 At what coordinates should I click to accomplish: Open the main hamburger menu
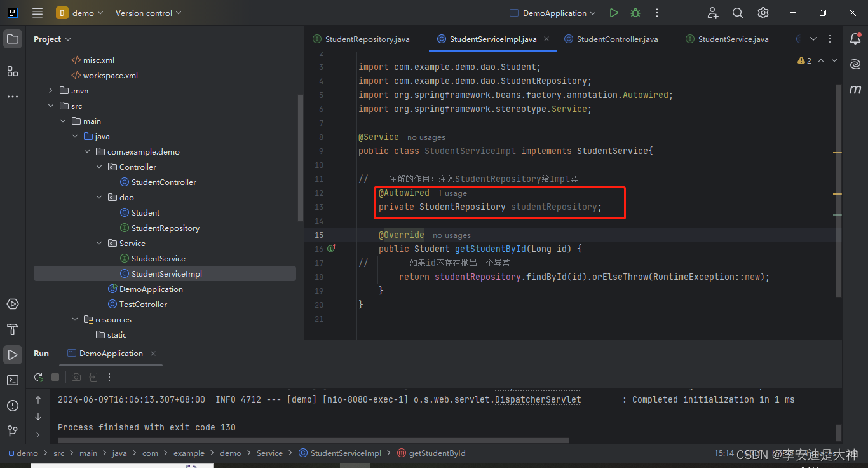point(37,13)
